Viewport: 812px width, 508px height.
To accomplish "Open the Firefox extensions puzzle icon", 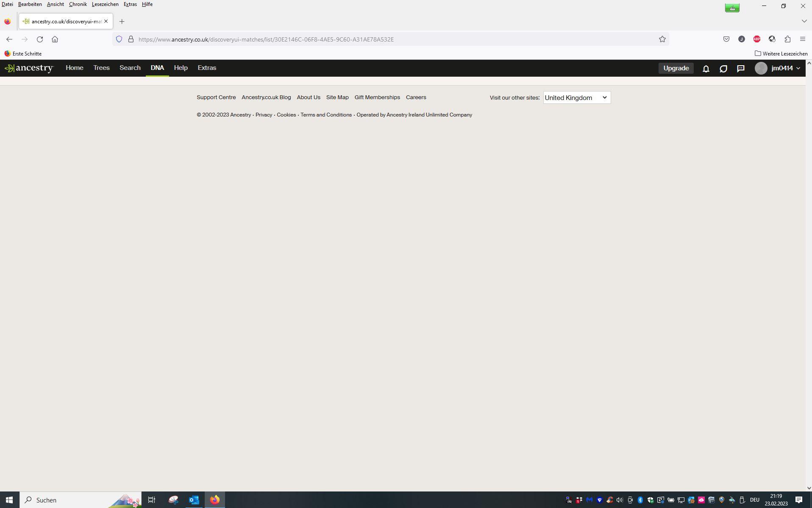I will [x=787, y=39].
